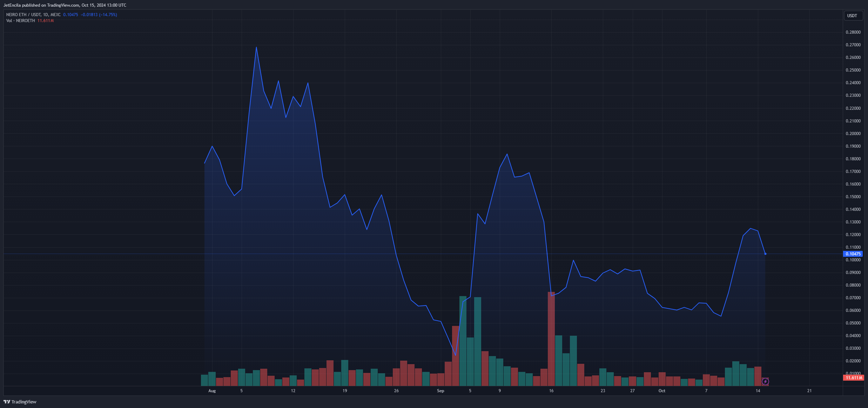This screenshot has width=868, height=408.
Task: Click the 11.611M value beside Vol label
Action: 46,21
